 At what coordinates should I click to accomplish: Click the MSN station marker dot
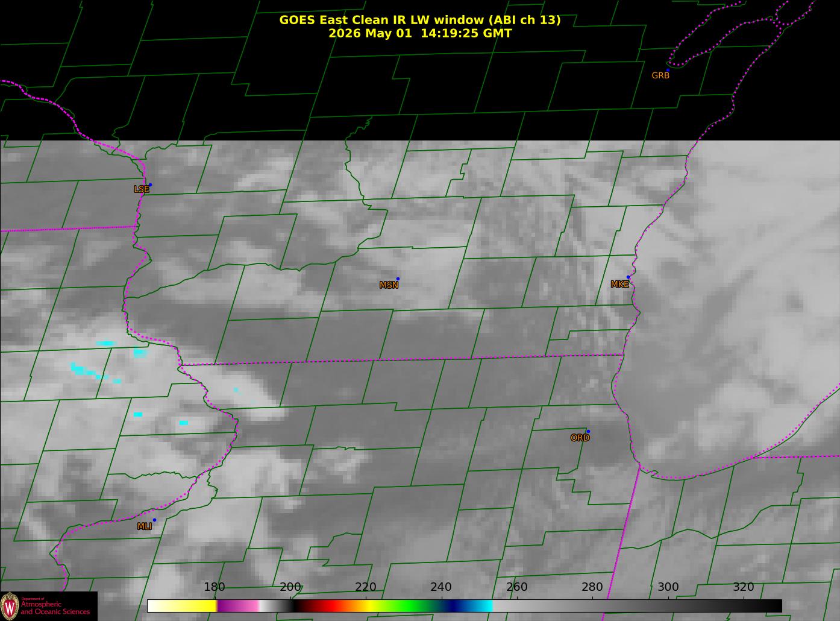(x=398, y=279)
